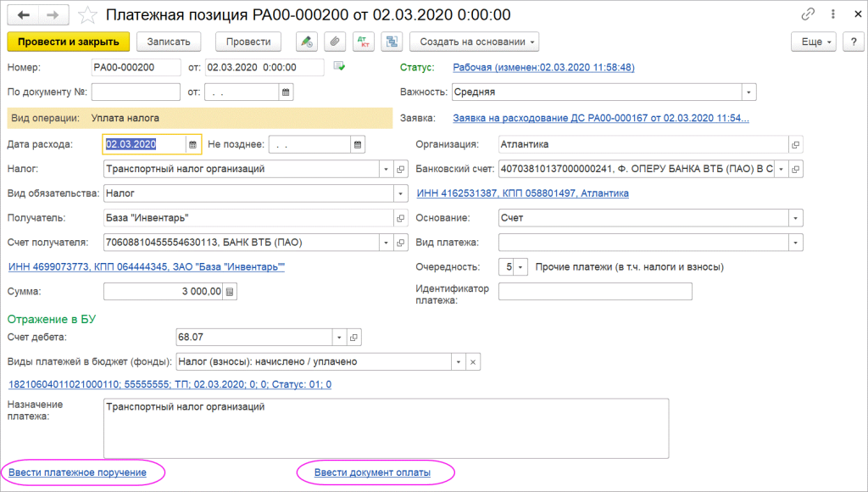This screenshot has height=492, width=868.
Task: Click into the Идентификатор платежа field
Action: pyautogui.click(x=595, y=292)
